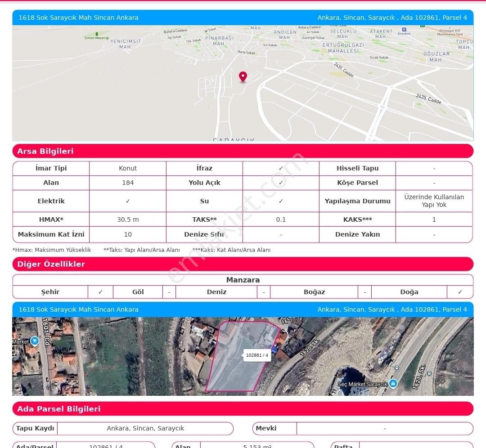The width and height of the screenshot is (486, 448).
Task: Collapse the Arsa Bilgileri section header
Action: pos(243,151)
